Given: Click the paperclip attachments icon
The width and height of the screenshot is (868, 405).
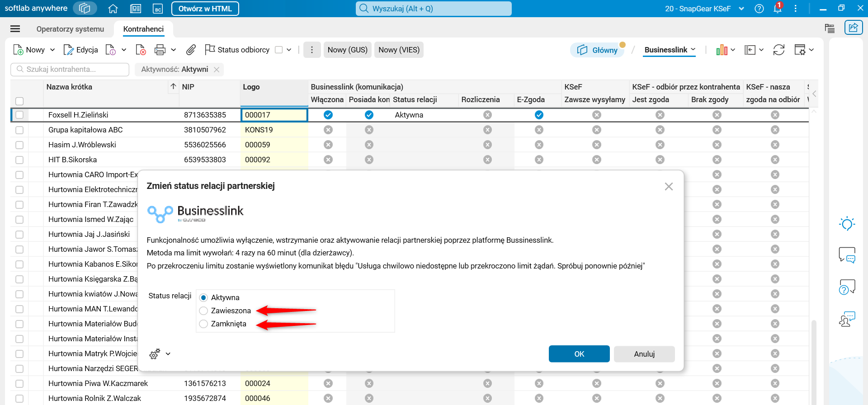Looking at the screenshot, I should coord(191,50).
